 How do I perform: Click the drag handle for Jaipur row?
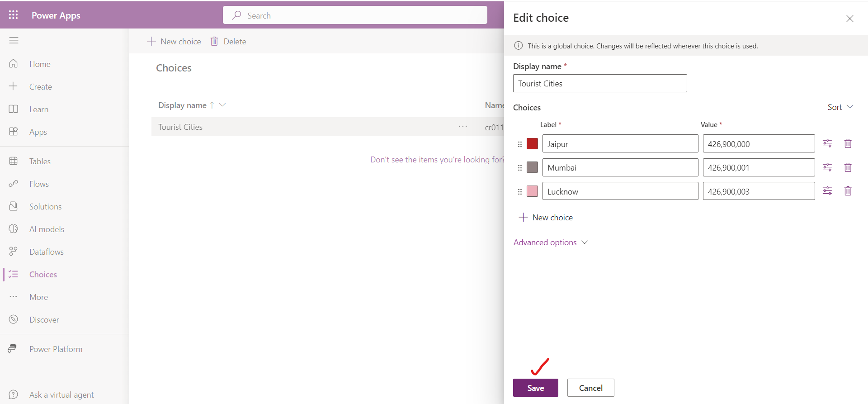pyautogui.click(x=520, y=144)
